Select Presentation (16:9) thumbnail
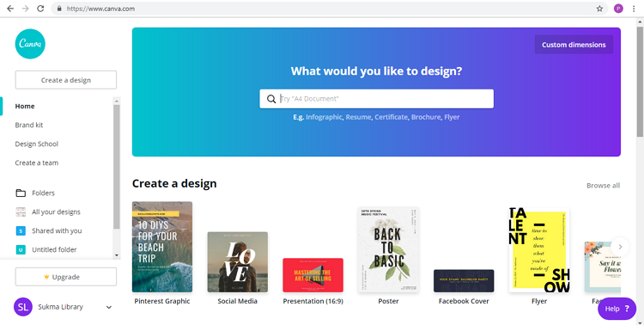 313,275
